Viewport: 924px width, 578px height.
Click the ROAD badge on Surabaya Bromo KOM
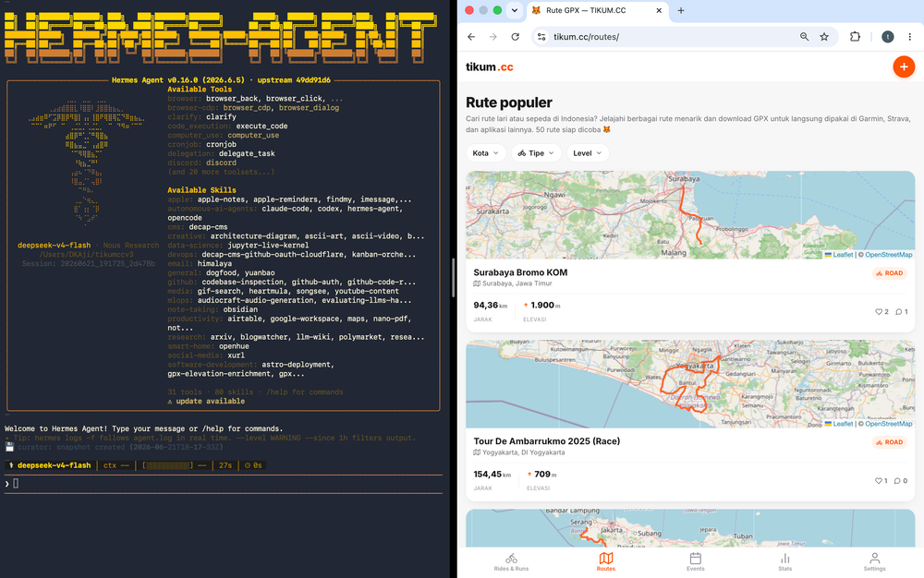point(889,273)
